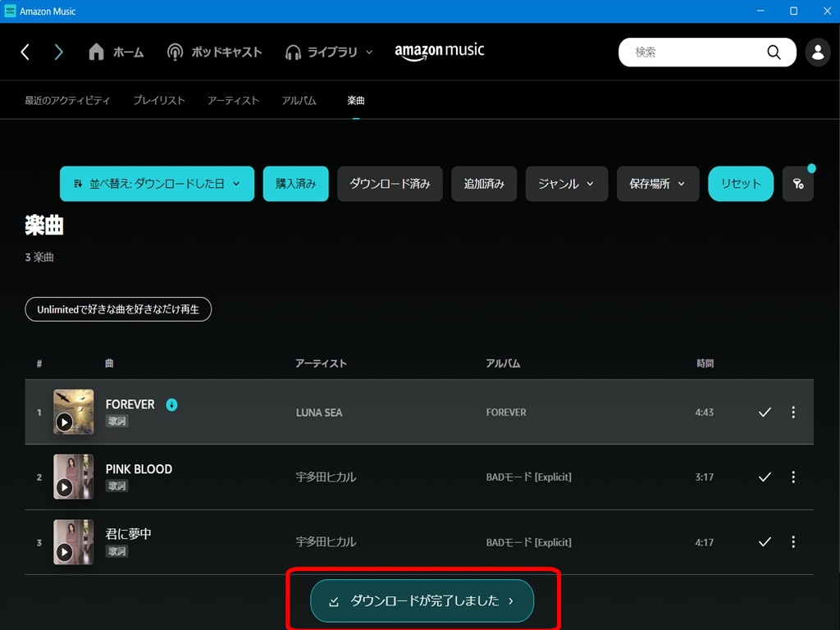Select the FOREVER song title
This screenshot has width=840, height=630.
click(x=130, y=404)
